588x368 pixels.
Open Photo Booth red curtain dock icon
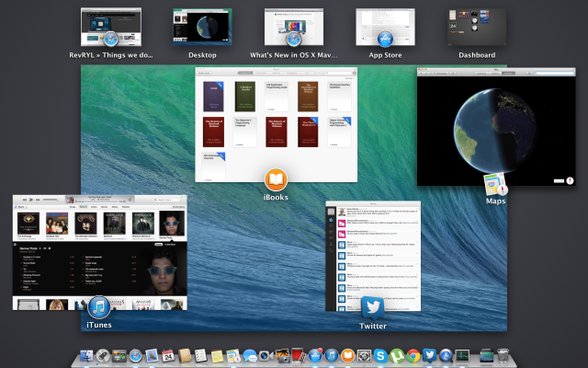coord(298,355)
